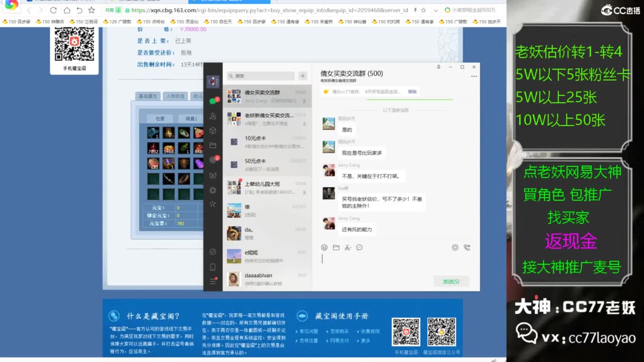
Task: Click the send file icon above the message box
Action: [336, 247]
